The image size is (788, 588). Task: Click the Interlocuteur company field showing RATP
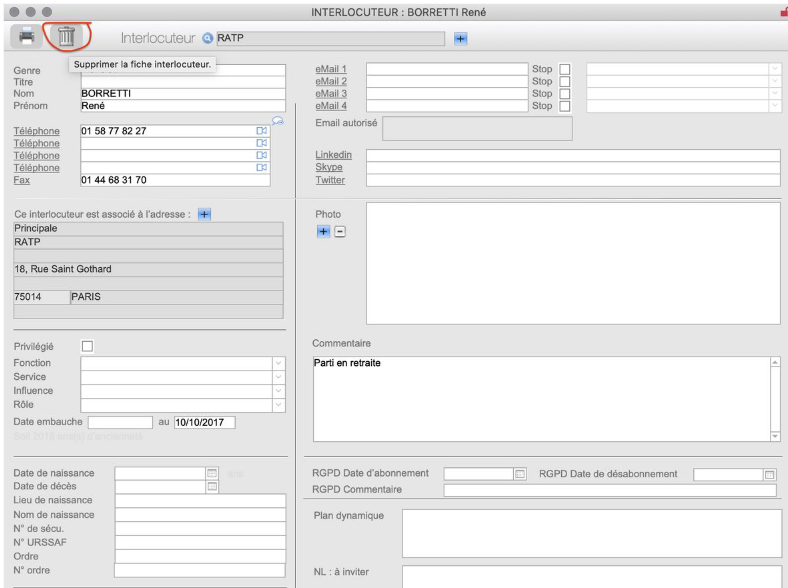[x=330, y=38]
